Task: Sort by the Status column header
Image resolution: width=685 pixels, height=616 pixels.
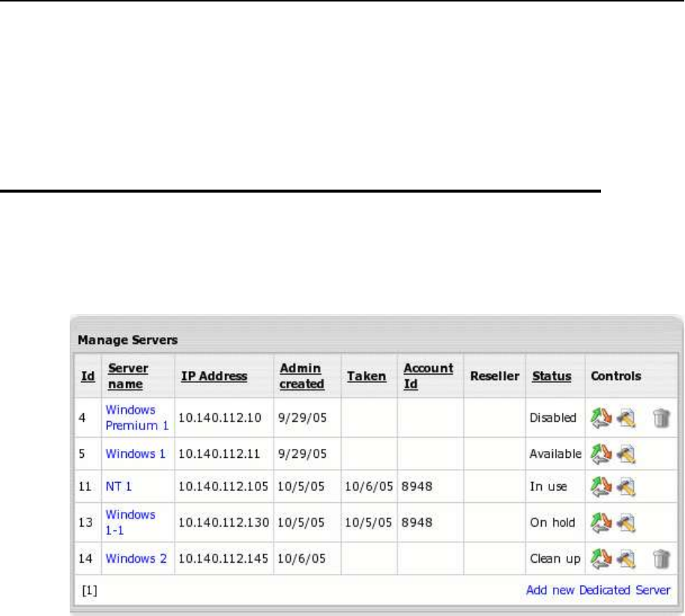Action: [x=552, y=376]
